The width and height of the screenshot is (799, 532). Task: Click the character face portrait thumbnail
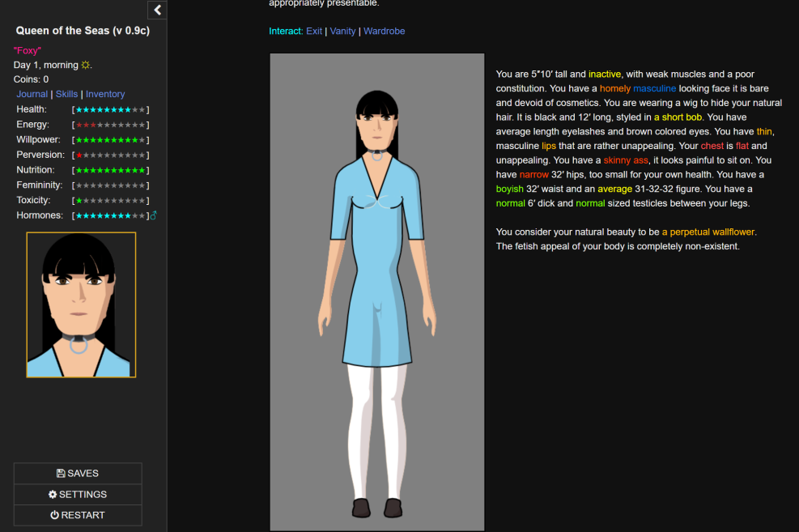pyautogui.click(x=81, y=305)
